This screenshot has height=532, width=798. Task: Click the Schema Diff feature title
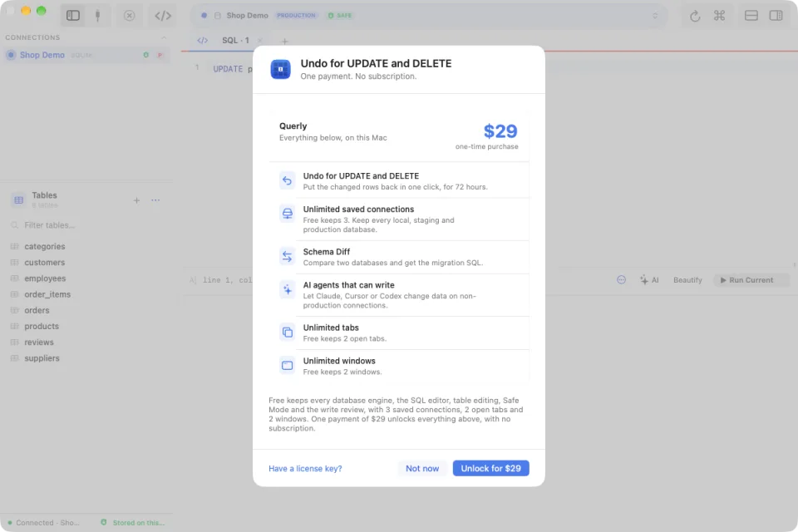tap(327, 252)
